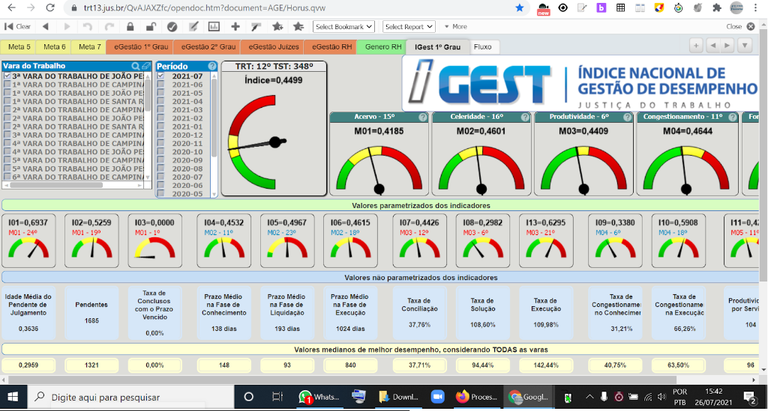Open help icon on Celeridade gauge panel
Image resolution: width=768 pixels, height=411 pixels.
(525, 118)
